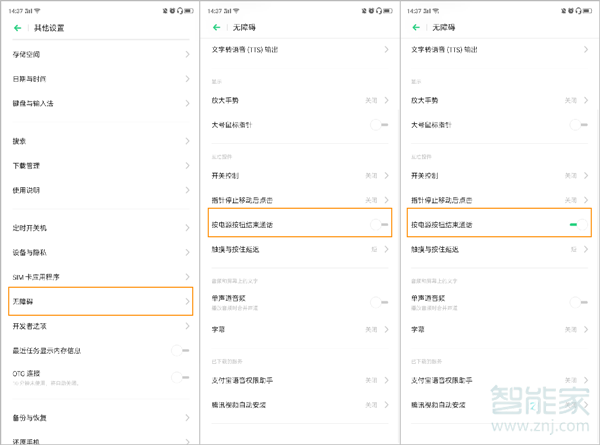The image size is (600, 445).
Task: Tap back arrow beside 其他设置 title
Action: click(x=18, y=29)
